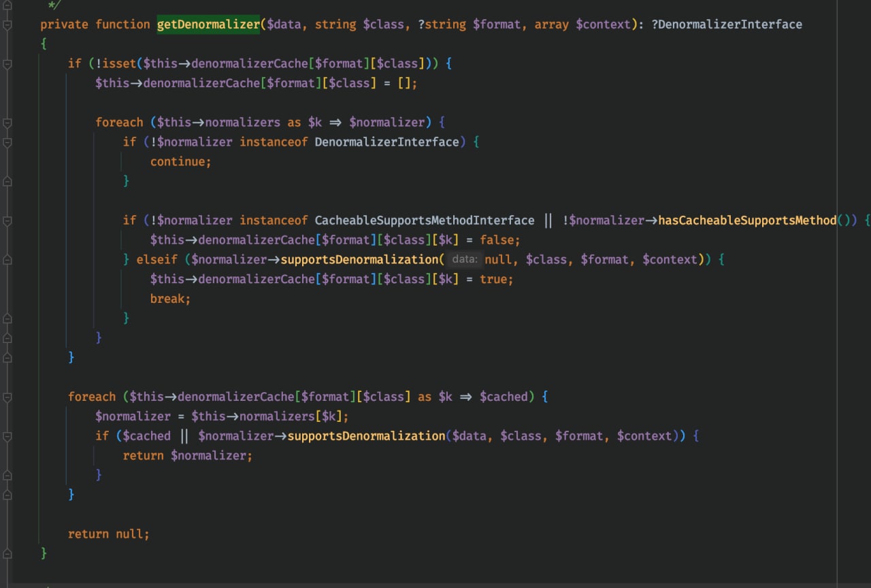
Task: Click the 'data:' parameter inlay hint
Action: pos(465,259)
